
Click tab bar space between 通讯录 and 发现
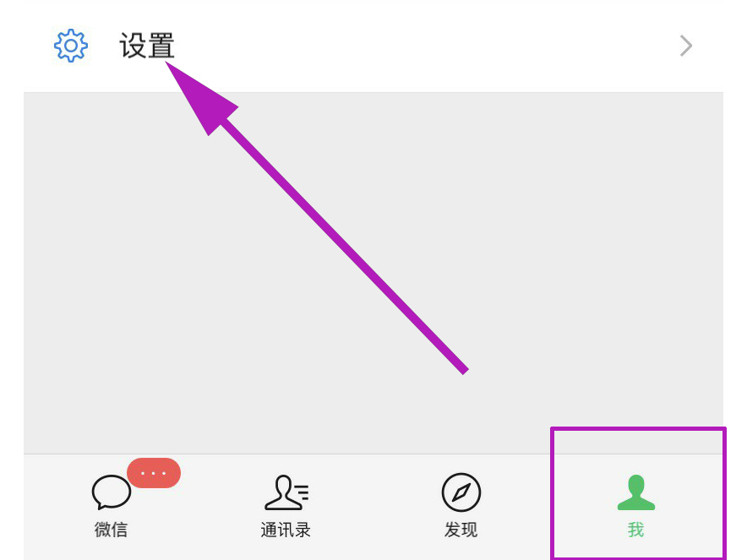point(374,507)
